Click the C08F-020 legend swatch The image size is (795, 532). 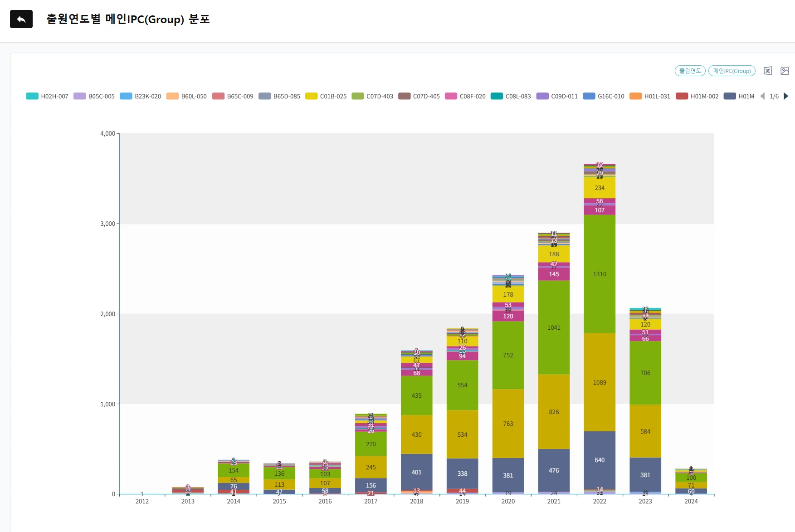tap(451, 96)
